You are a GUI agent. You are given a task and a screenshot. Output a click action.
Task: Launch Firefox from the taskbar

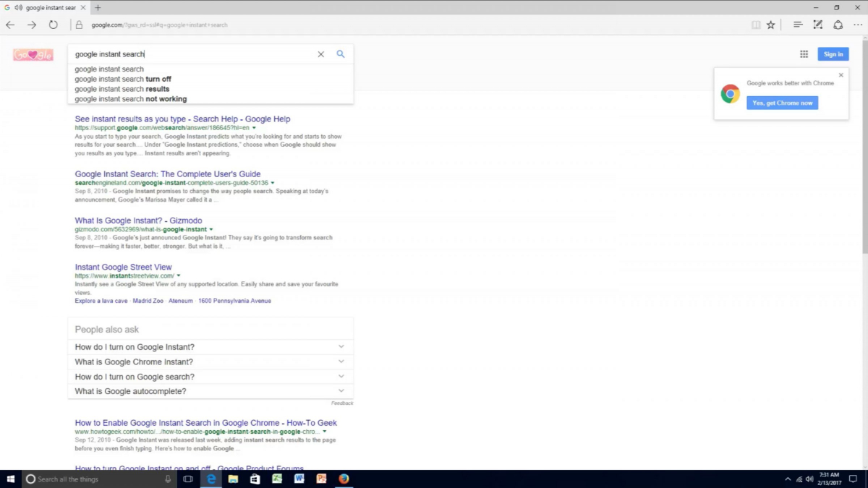[x=344, y=479]
